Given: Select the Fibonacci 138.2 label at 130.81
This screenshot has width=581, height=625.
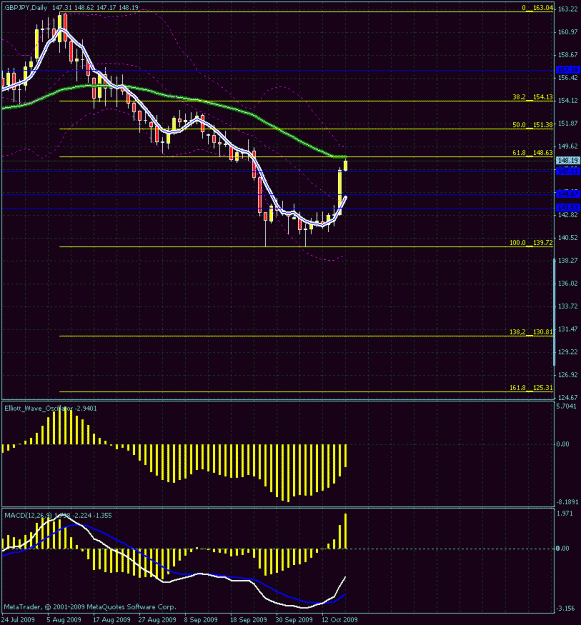Looking at the screenshot, I should coord(531,332).
